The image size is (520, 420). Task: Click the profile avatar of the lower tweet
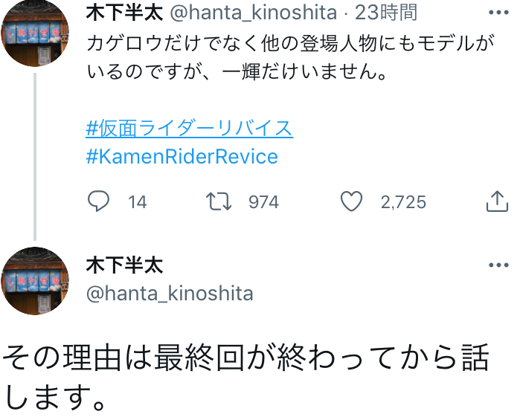coord(35,281)
